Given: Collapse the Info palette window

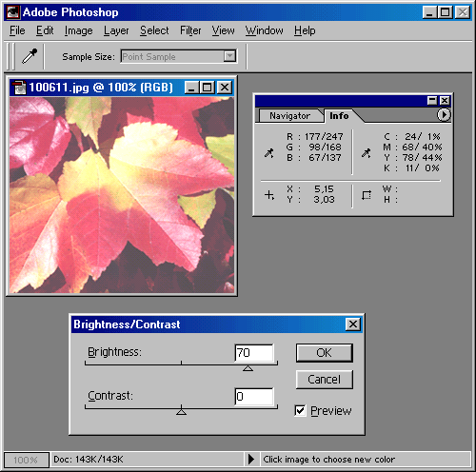Looking at the screenshot, I should pos(432,101).
